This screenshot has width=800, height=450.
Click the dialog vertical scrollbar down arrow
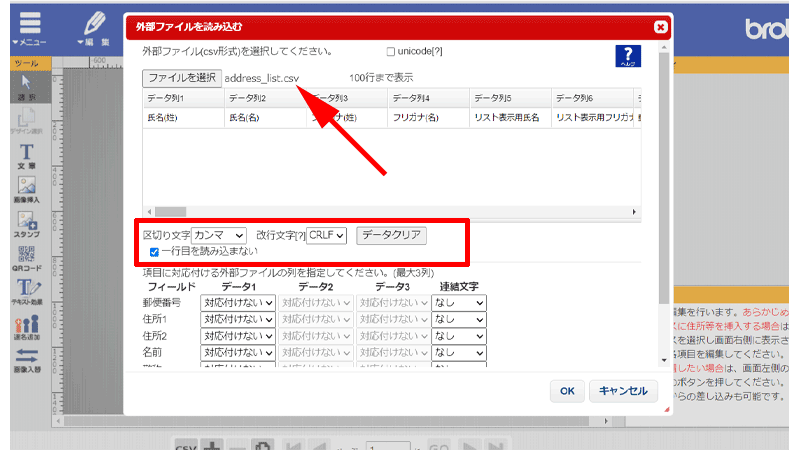click(664, 360)
